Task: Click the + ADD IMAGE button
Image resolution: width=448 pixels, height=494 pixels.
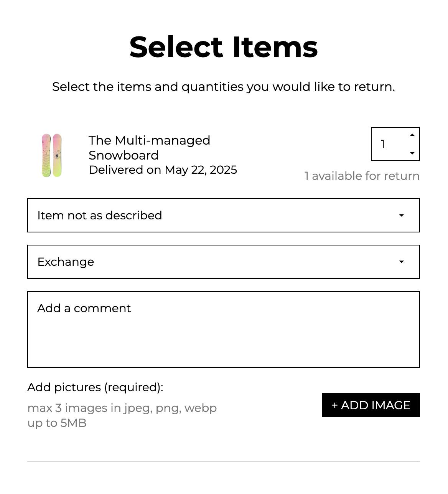Action: pos(371,405)
